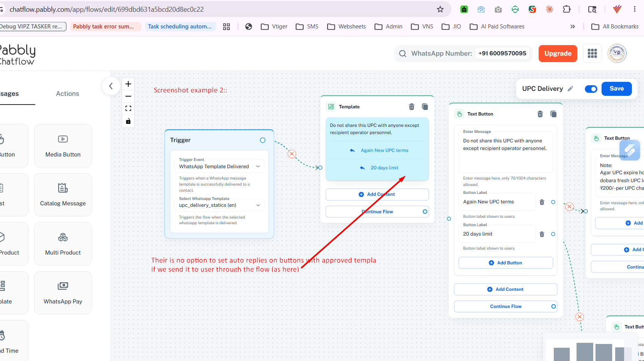Duplicate the Template node

[425, 107]
